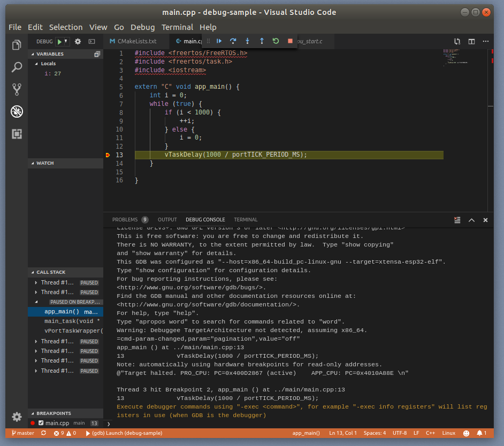Image resolution: width=504 pixels, height=446 pixels.
Task: Click the editor minimap preview
Action: [455, 58]
